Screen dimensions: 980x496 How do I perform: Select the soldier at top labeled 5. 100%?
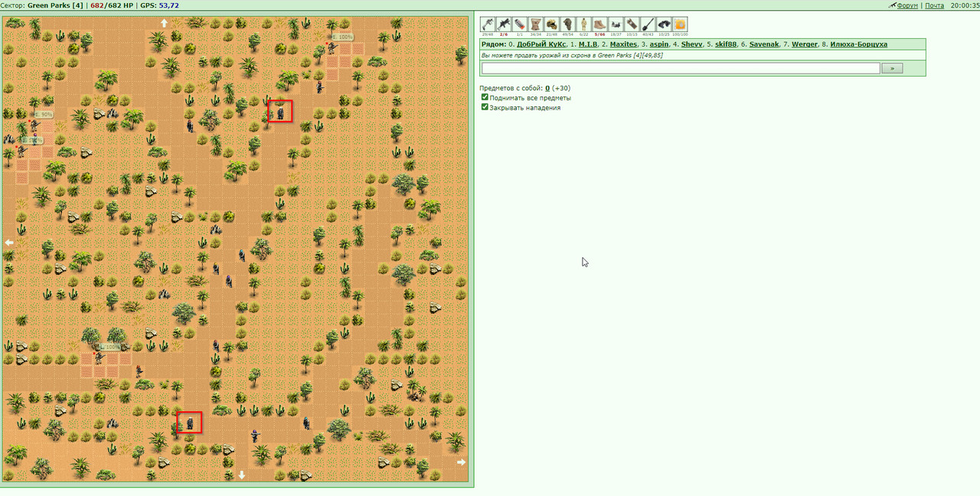332,47
